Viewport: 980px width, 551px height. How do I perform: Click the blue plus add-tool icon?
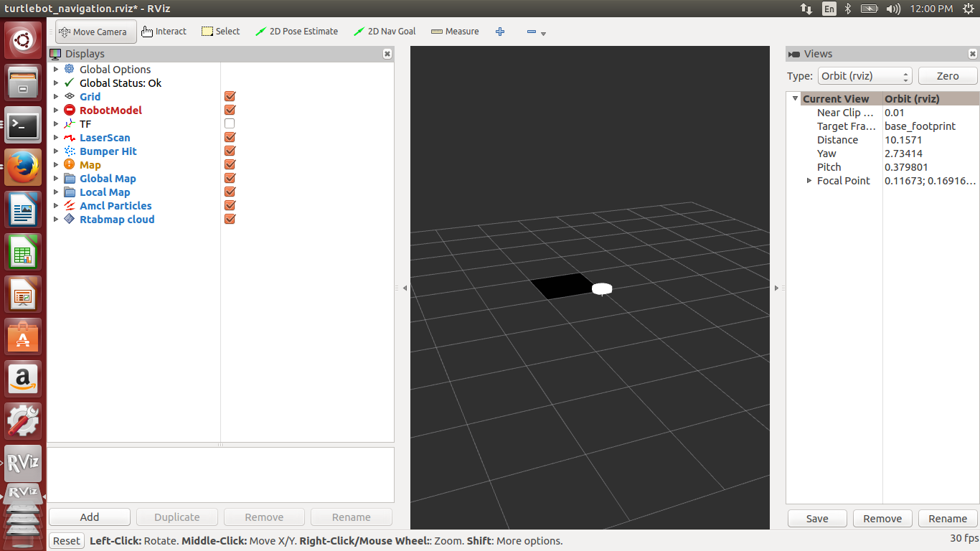[x=500, y=32]
